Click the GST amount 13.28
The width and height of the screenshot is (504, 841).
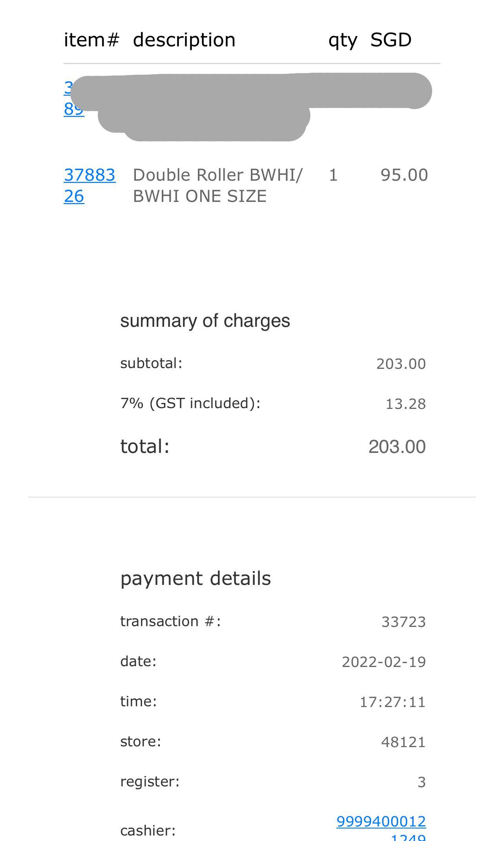click(405, 404)
